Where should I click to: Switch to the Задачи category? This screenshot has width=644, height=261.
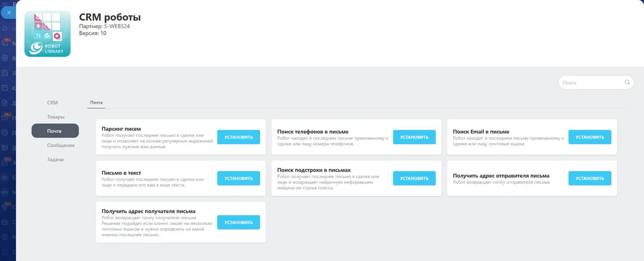(55, 160)
